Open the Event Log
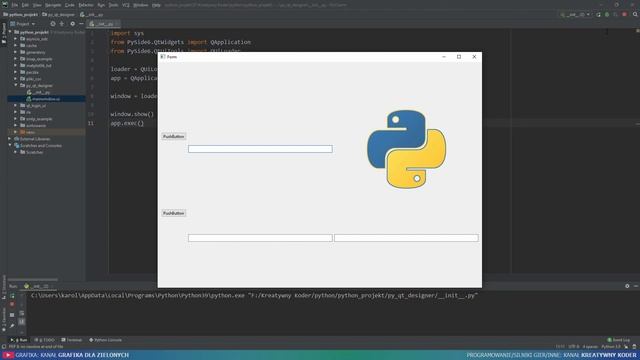 pos(619,340)
